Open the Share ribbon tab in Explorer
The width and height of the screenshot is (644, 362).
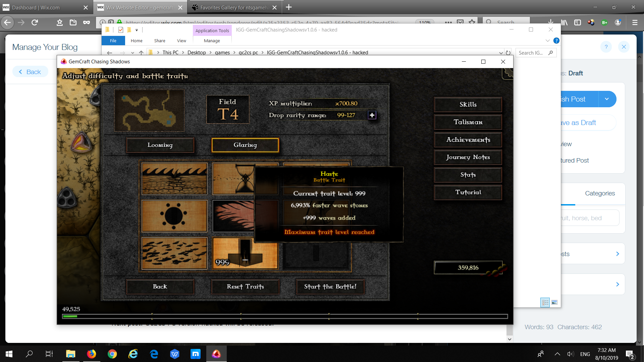160,41
